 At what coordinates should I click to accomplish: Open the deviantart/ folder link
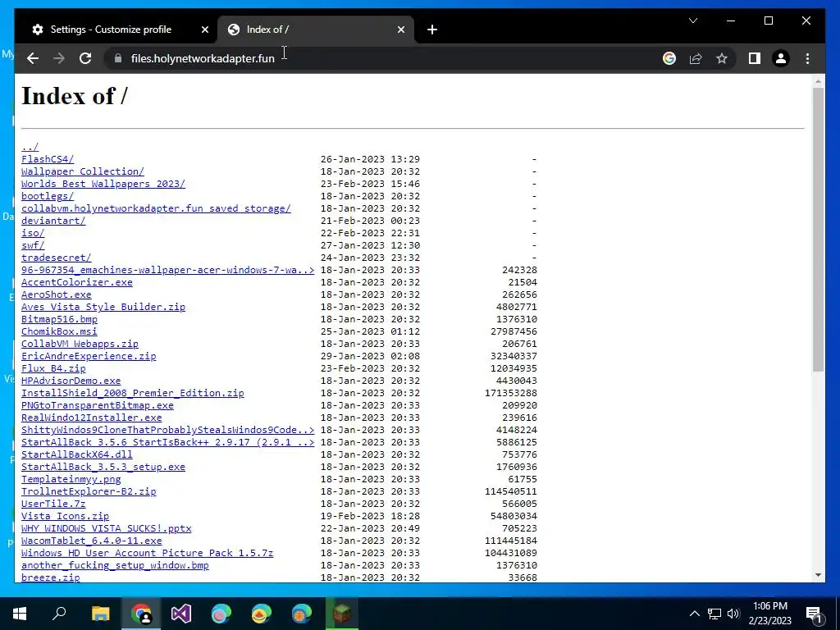[x=53, y=221]
